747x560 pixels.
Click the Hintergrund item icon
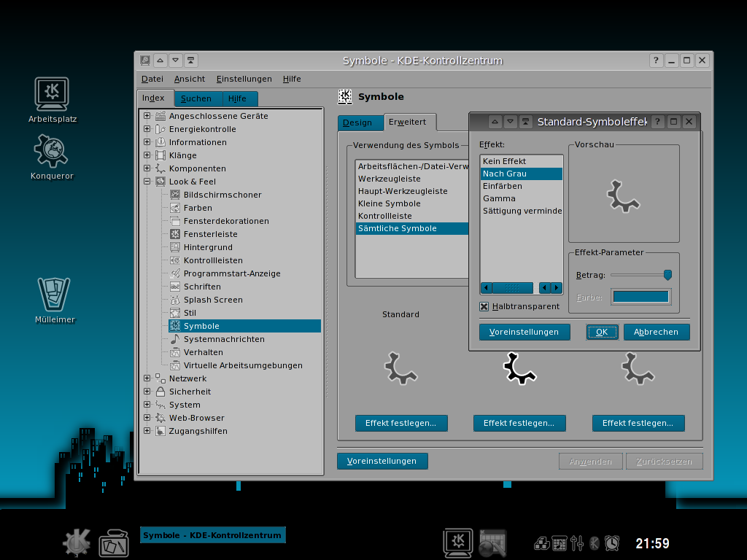[175, 247]
